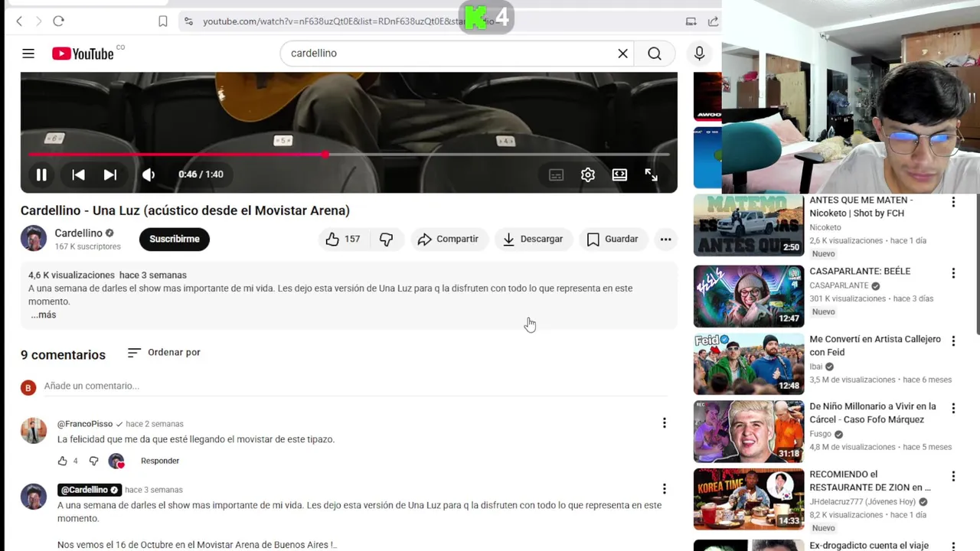Open Me Convertí en Artista Callejero thumbnail

pyautogui.click(x=749, y=364)
